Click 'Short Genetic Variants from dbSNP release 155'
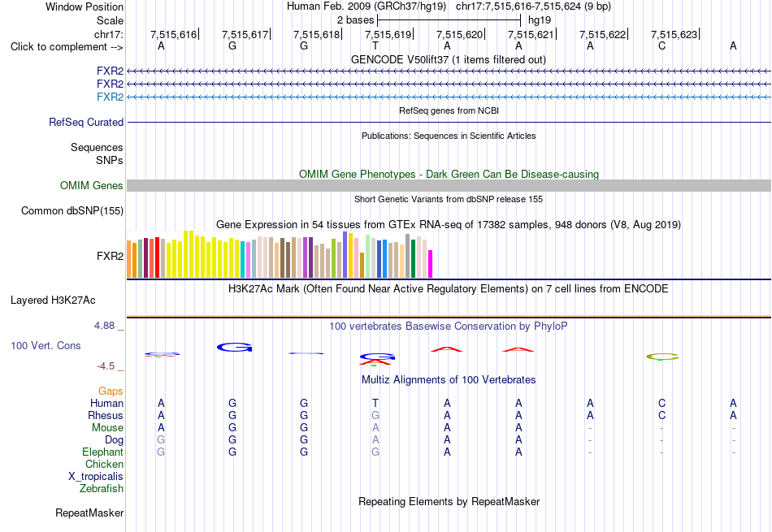This screenshot has width=772, height=532. coord(449,199)
